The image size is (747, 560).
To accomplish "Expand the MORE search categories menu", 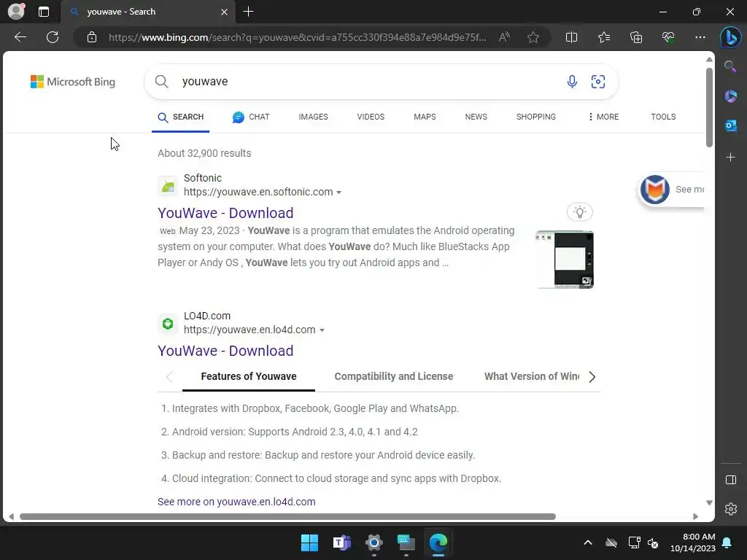I will tap(603, 117).
